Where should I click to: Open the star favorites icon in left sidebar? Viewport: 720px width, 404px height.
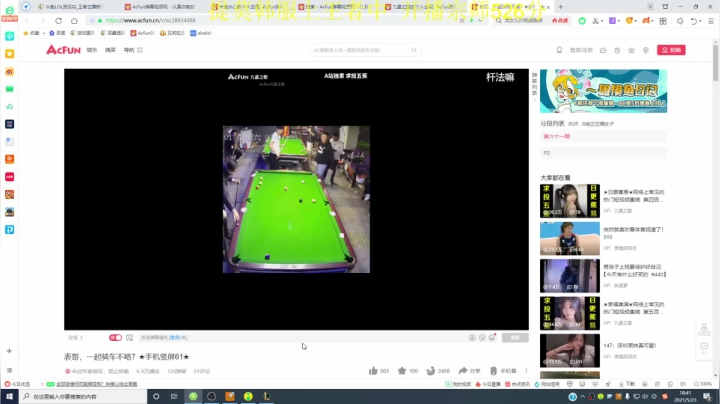tap(9, 54)
